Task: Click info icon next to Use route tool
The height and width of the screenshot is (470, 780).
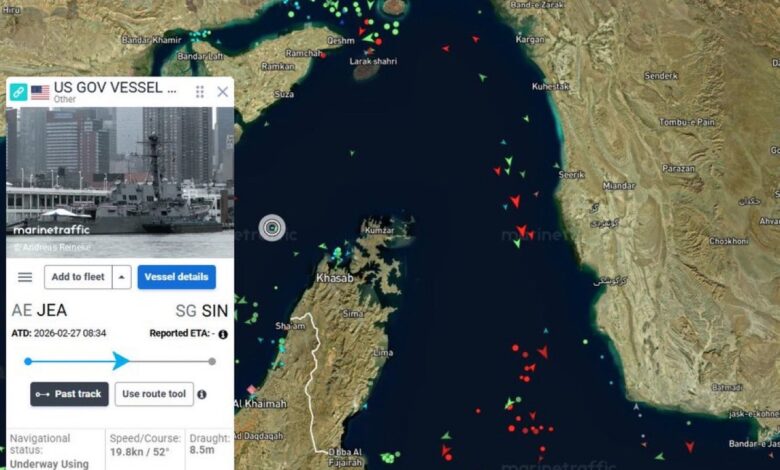Action: pyautogui.click(x=202, y=394)
